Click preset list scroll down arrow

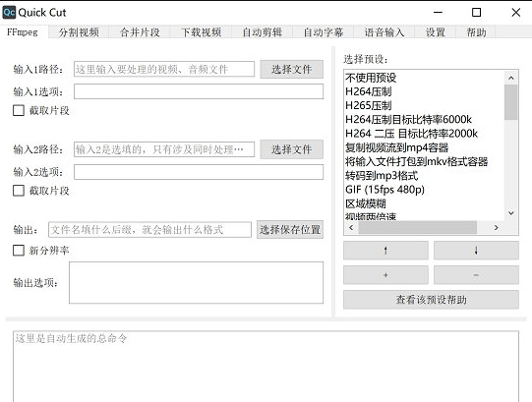point(511,213)
